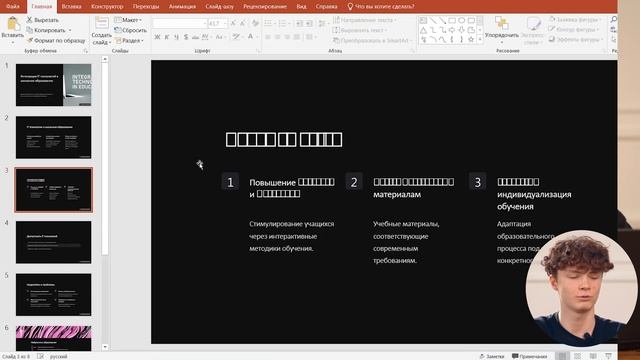
Task: Start slideshow from status bar icon
Action: (x=609, y=356)
